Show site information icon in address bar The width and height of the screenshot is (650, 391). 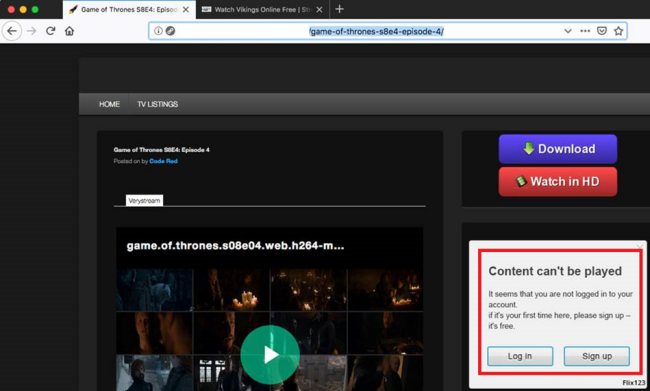158,31
